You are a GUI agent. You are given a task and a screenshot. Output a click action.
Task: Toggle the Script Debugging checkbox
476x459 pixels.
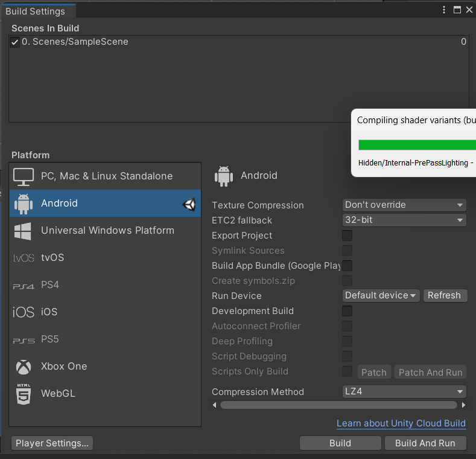tap(347, 356)
